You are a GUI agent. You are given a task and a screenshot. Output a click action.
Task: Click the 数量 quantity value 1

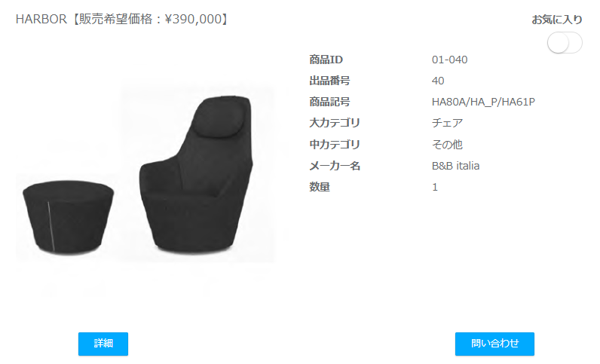pos(435,187)
